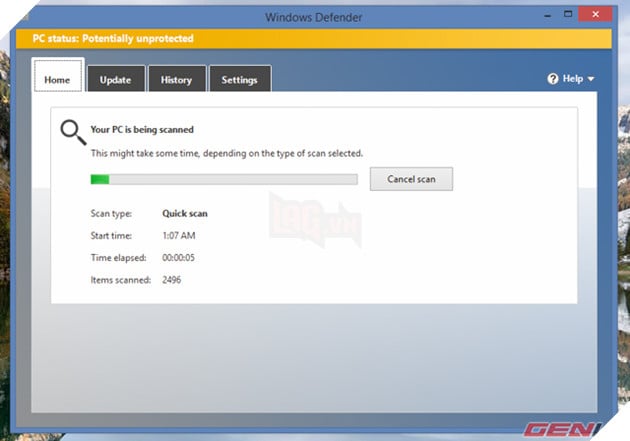The height and width of the screenshot is (441, 630).
Task: Select the 'Your PC is being scanned' heading
Action: click(142, 130)
